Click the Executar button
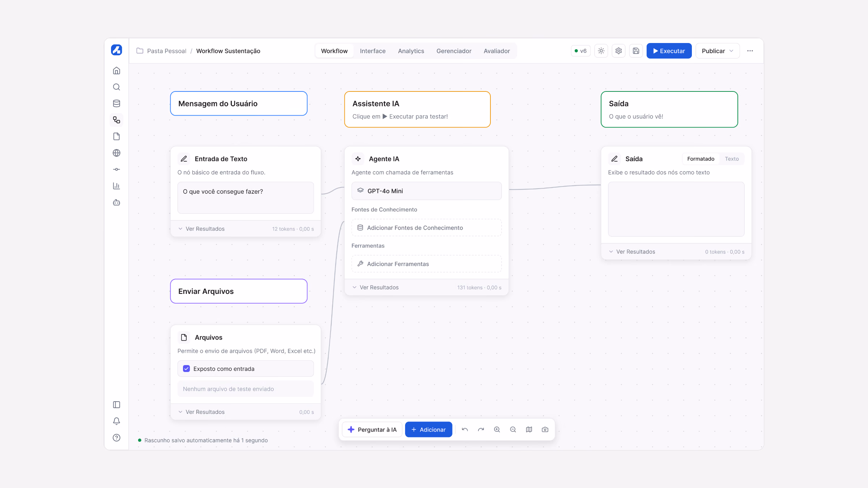 [669, 51]
